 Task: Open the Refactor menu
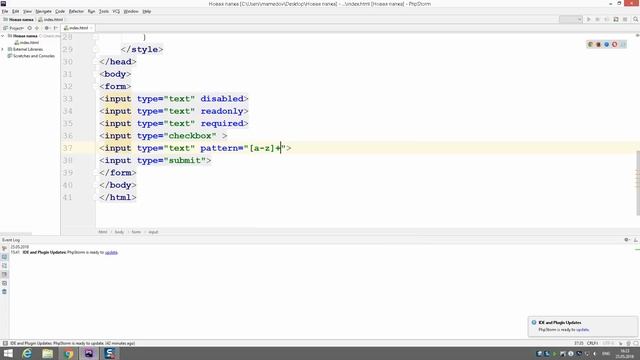76,11
